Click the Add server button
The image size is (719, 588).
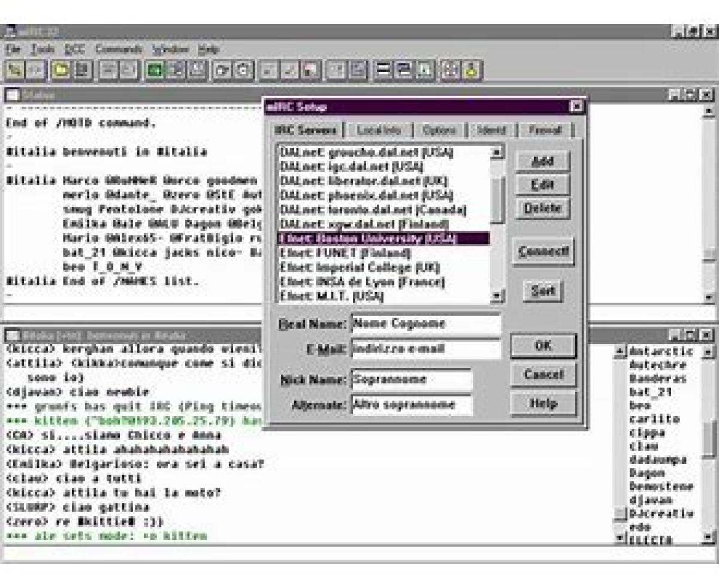pyautogui.click(x=542, y=161)
